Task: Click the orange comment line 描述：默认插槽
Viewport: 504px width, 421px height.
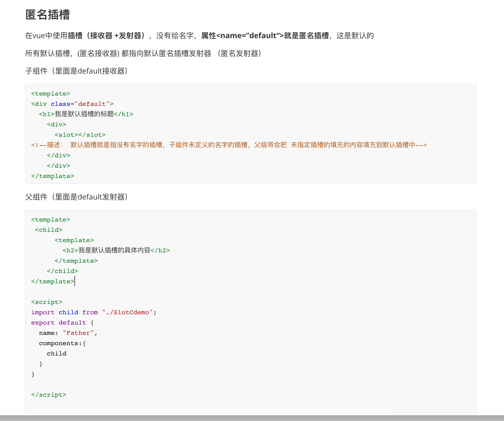Action: (x=229, y=145)
